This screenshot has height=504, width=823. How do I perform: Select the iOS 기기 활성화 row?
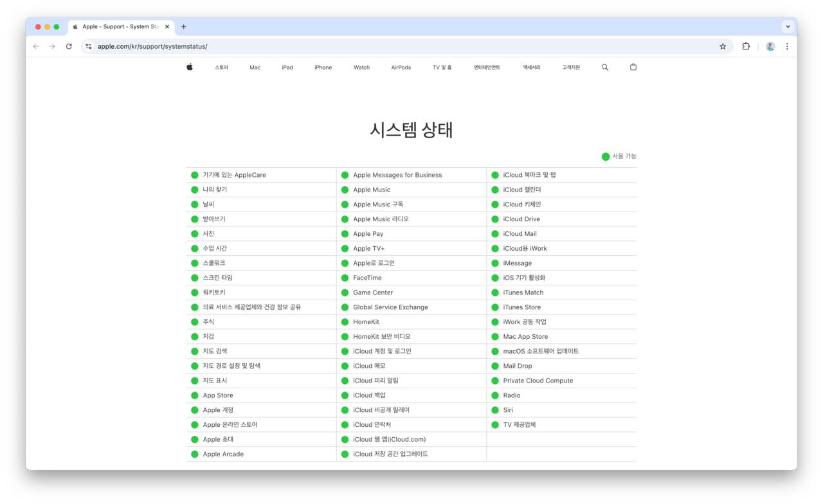(561, 278)
